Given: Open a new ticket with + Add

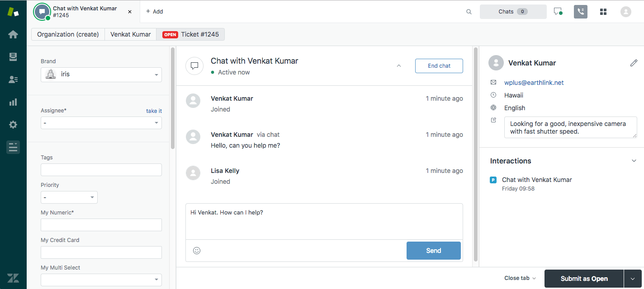Looking at the screenshot, I should click(x=154, y=11).
